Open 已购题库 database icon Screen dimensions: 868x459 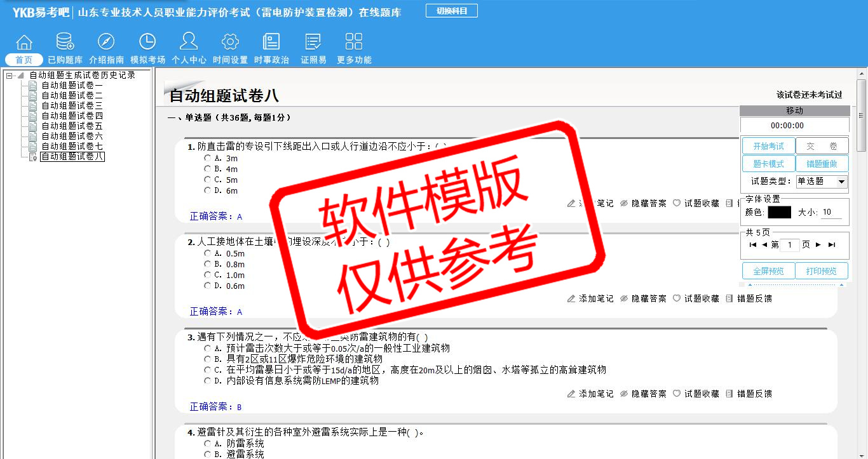[x=65, y=43]
